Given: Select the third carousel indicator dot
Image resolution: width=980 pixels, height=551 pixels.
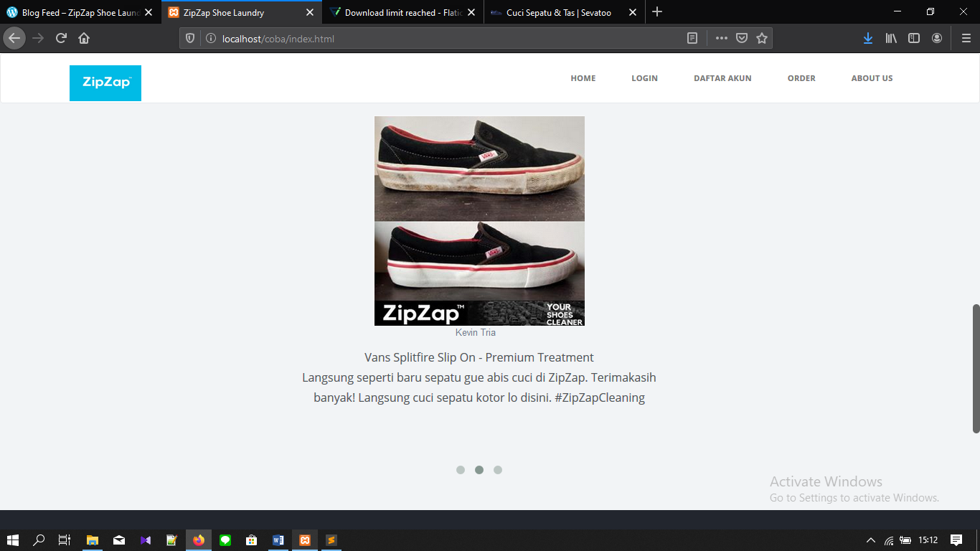Looking at the screenshot, I should pyautogui.click(x=498, y=470).
